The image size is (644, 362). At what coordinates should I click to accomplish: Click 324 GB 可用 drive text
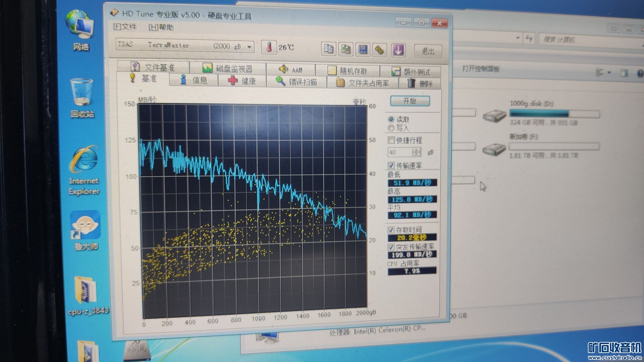point(543,123)
